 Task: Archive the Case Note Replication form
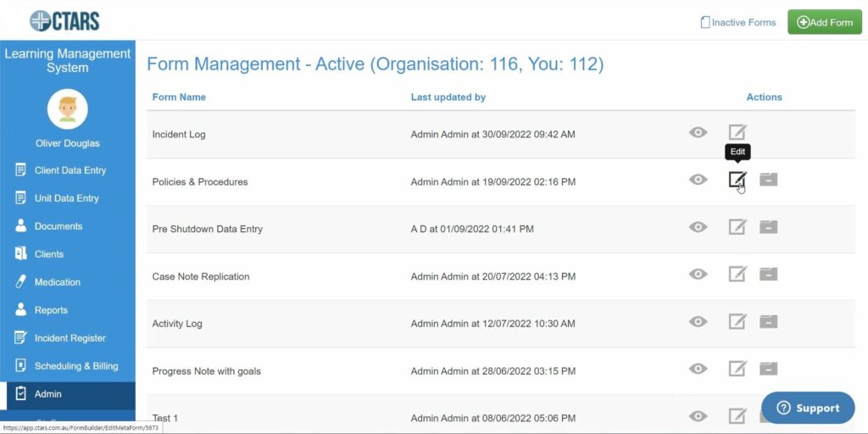point(768,274)
